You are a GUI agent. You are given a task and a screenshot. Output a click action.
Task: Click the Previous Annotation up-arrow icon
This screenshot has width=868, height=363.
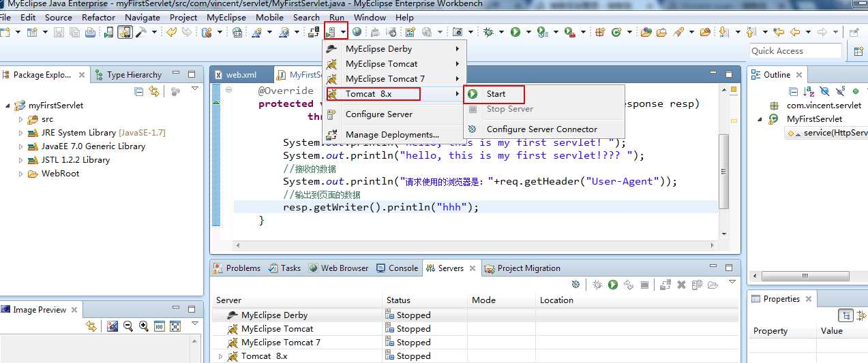click(751, 32)
